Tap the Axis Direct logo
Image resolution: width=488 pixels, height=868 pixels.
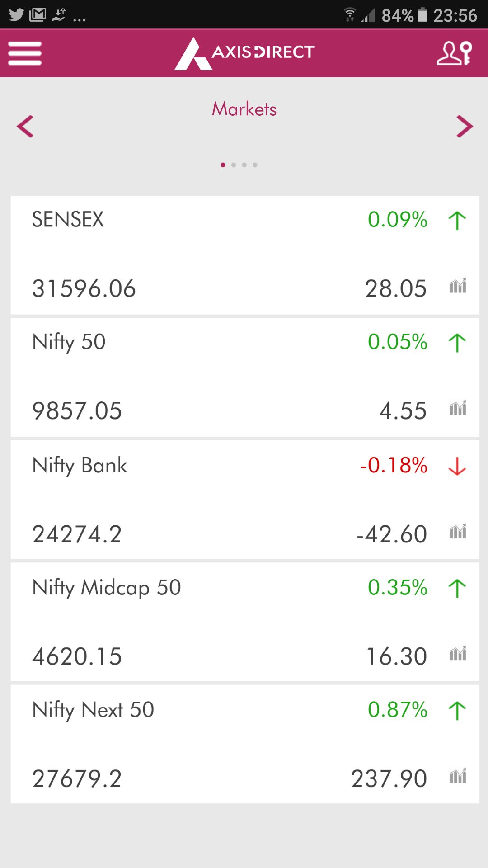click(x=244, y=53)
